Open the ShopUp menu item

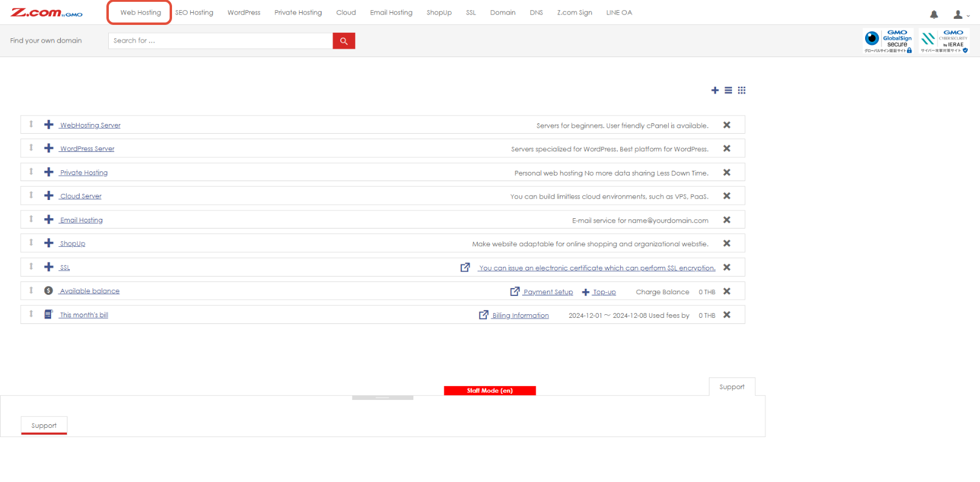click(439, 13)
